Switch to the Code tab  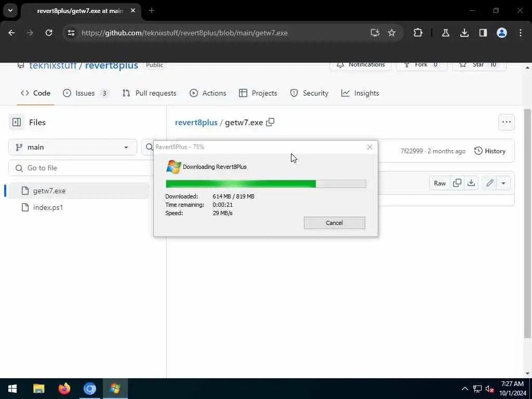pos(35,94)
